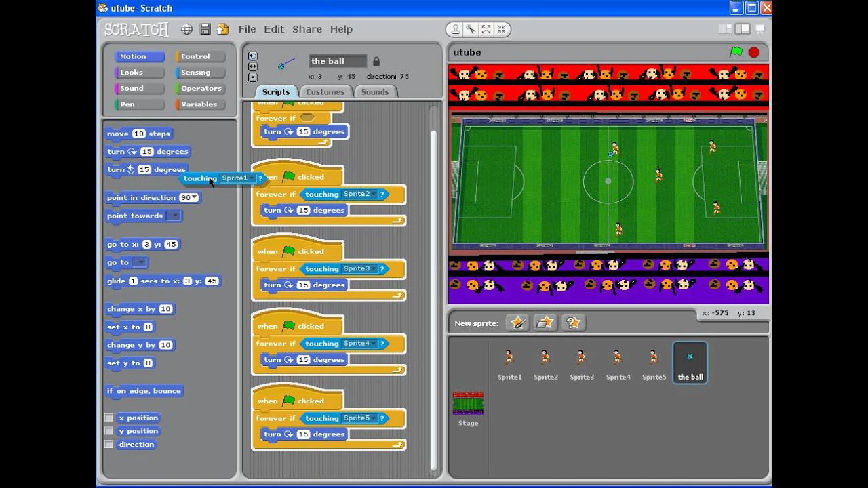Screen dimensions: 868x488
Task: Set rotation style to don't rotate
Action: [253, 77]
